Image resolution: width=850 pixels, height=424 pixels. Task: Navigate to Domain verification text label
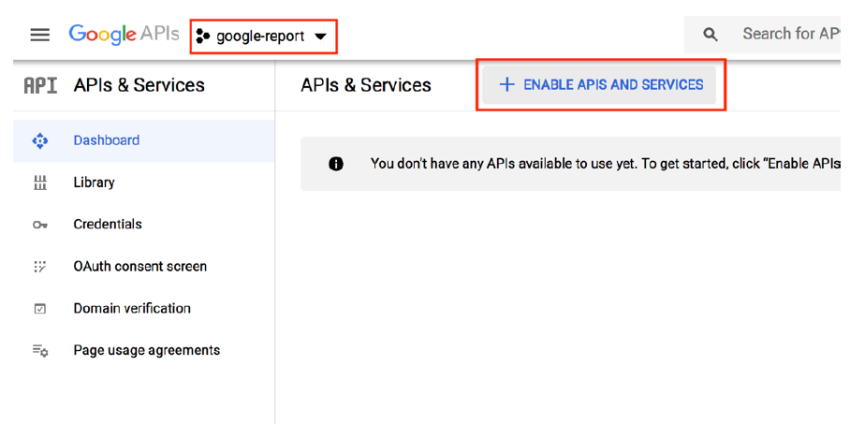[x=132, y=309]
